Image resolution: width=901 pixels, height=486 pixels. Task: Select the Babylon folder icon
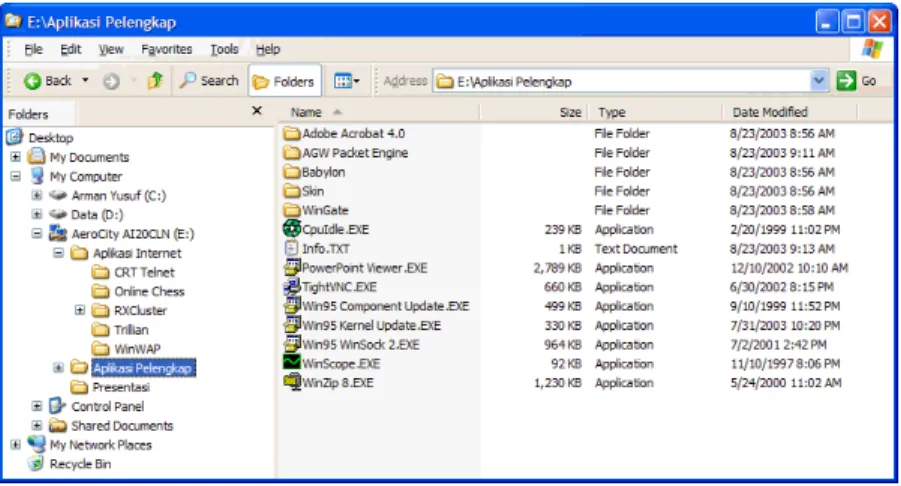point(292,172)
